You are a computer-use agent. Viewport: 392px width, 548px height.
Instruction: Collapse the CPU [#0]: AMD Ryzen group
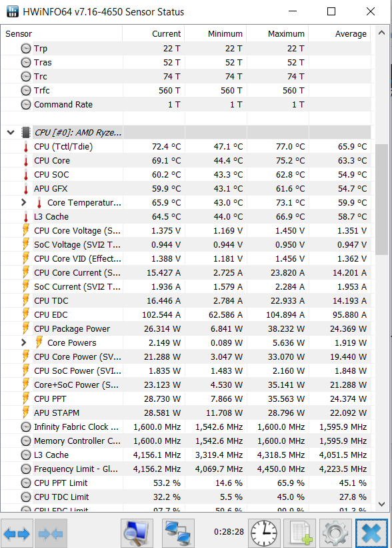click(11, 132)
